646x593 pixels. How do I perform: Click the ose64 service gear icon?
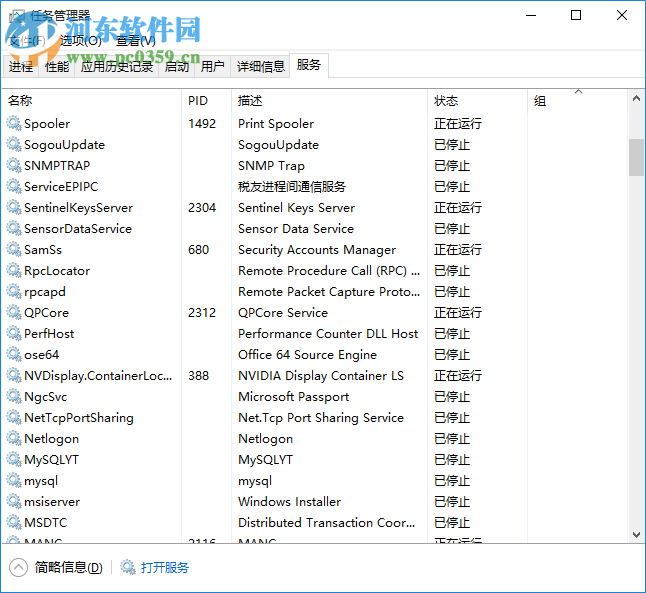point(14,354)
